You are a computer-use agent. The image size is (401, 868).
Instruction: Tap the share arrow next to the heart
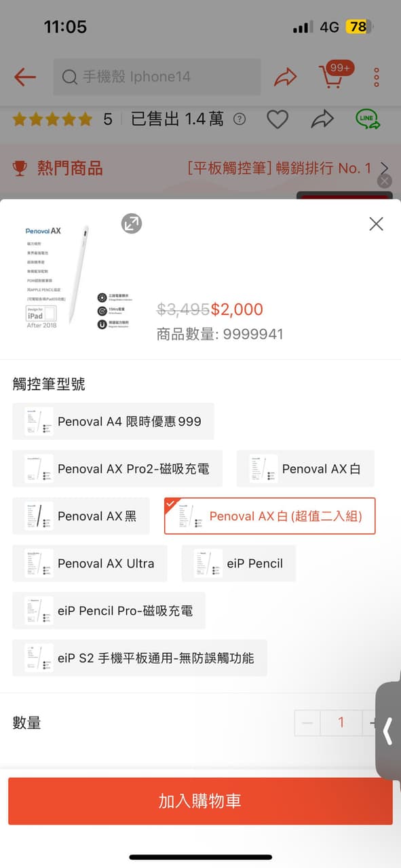pos(322,119)
